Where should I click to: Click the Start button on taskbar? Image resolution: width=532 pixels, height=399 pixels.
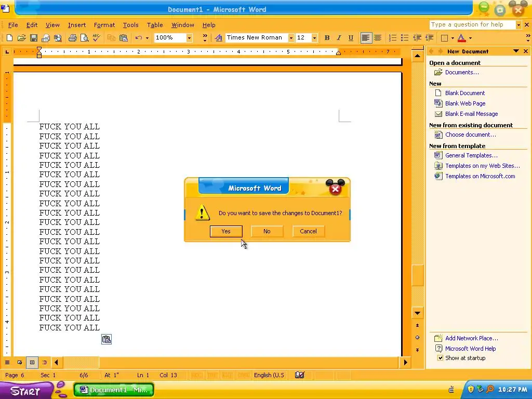click(x=25, y=391)
